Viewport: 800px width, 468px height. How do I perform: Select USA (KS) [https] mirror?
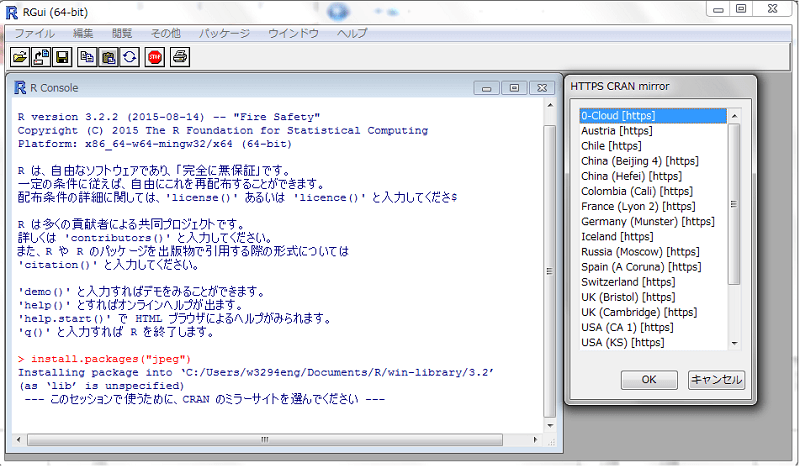[653, 342]
